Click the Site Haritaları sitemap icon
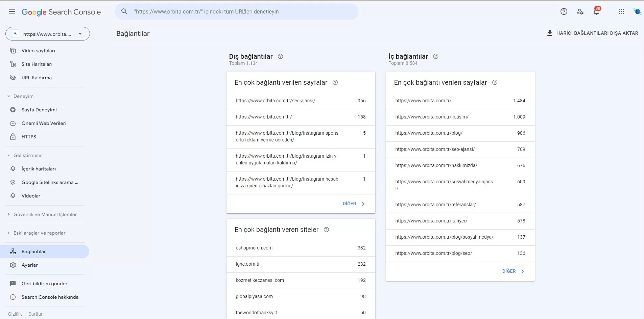 (13, 64)
